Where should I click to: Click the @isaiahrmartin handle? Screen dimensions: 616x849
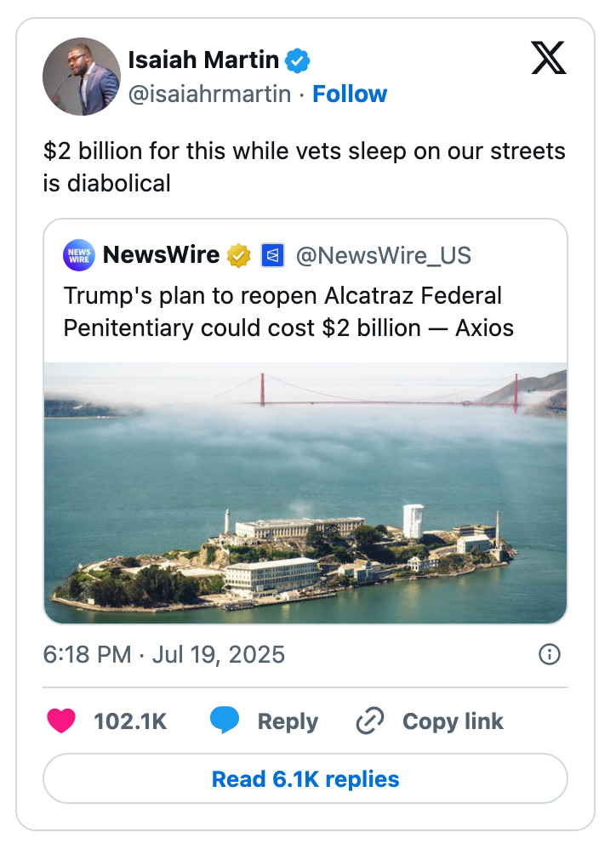click(209, 94)
